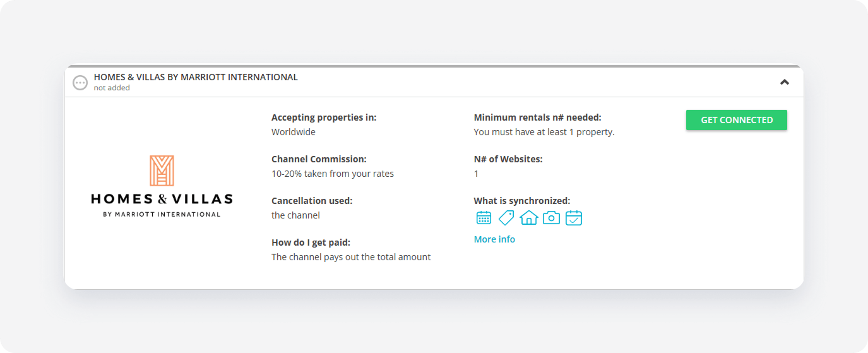
Task: Click '10-20% taken from your rates' text
Action: (333, 174)
